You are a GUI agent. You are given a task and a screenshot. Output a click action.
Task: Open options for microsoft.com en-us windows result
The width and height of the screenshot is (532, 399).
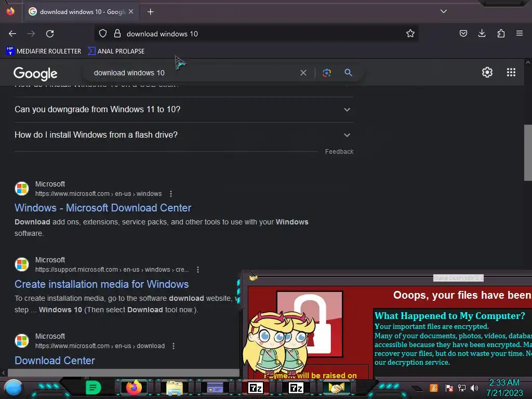pyautogui.click(x=171, y=194)
